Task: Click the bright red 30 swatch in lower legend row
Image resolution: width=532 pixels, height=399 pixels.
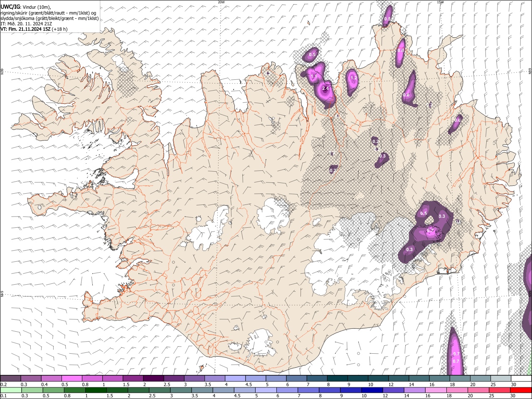Action: point(521,390)
